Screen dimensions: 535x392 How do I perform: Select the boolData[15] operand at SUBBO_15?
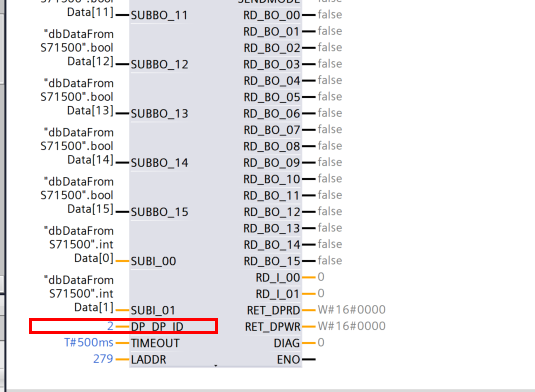(77, 195)
